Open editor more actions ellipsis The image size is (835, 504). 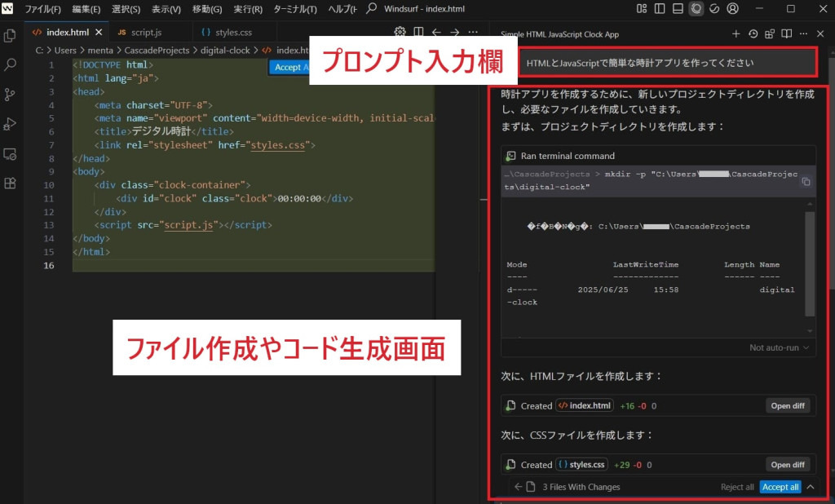pos(473,32)
